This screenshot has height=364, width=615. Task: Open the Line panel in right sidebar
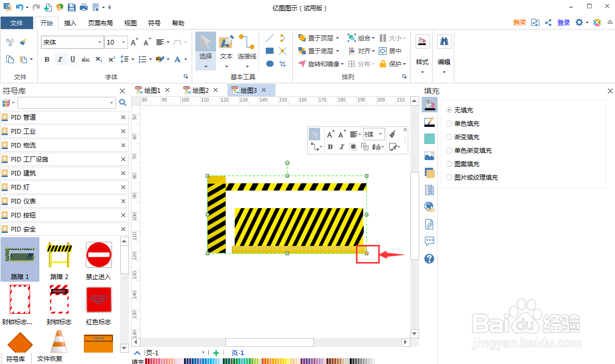click(x=430, y=122)
